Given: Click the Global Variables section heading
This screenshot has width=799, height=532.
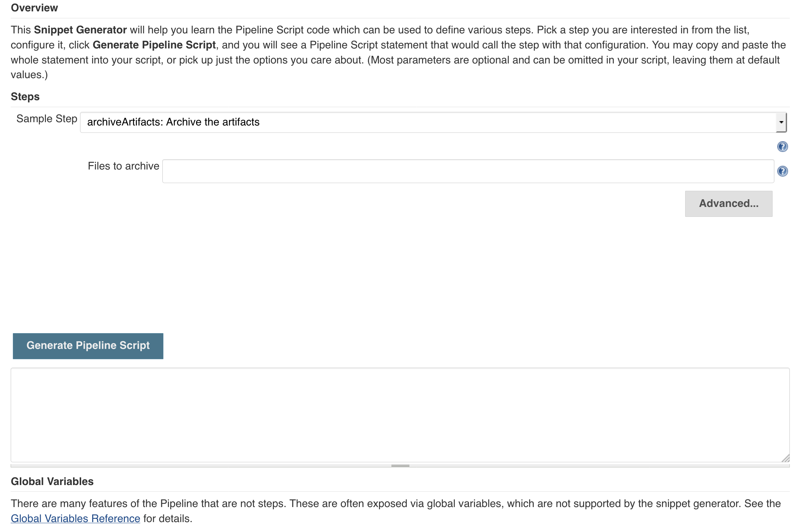Looking at the screenshot, I should (52, 481).
